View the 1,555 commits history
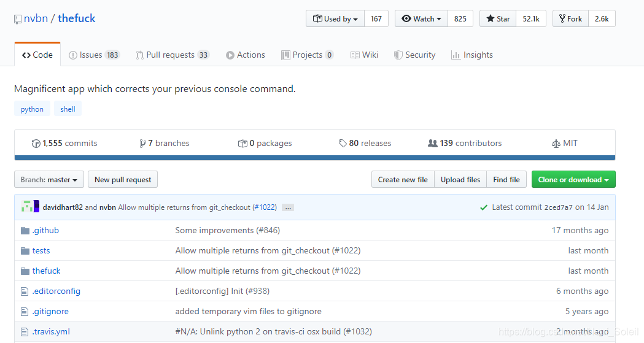Screen dimensions: 644x343 tap(64, 143)
